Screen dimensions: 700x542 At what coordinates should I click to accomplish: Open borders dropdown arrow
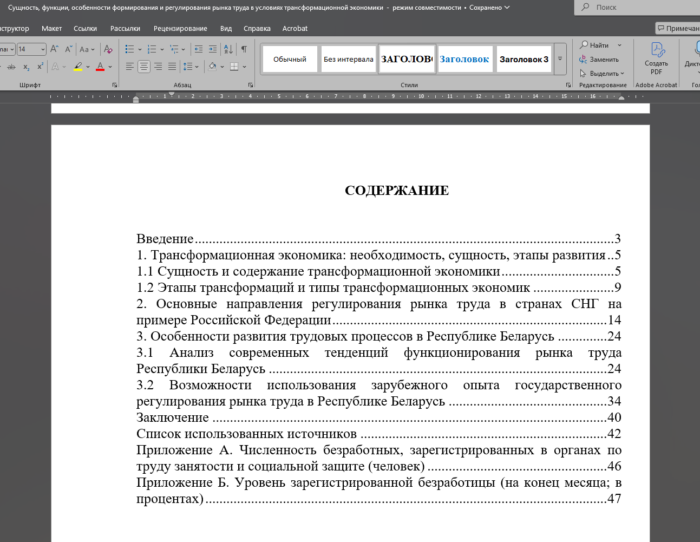pyautogui.click(x=244, y=67)
